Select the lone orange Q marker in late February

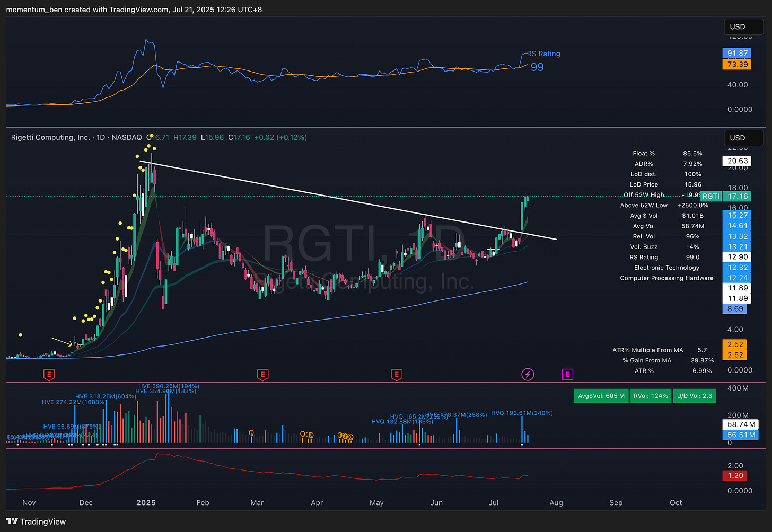point(251,433)
